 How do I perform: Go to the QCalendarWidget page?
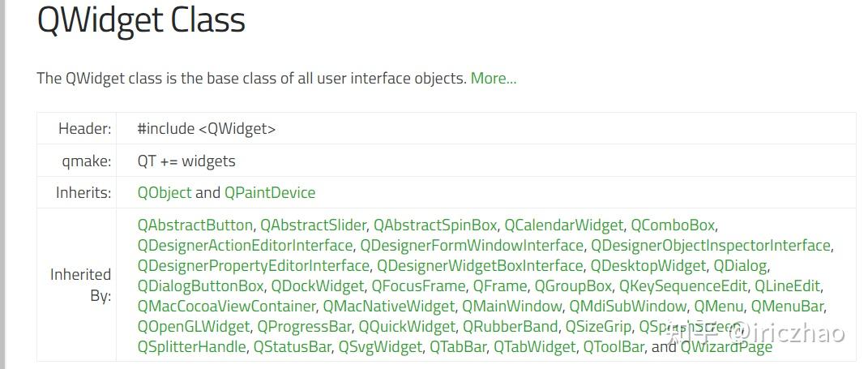point(563,225)
